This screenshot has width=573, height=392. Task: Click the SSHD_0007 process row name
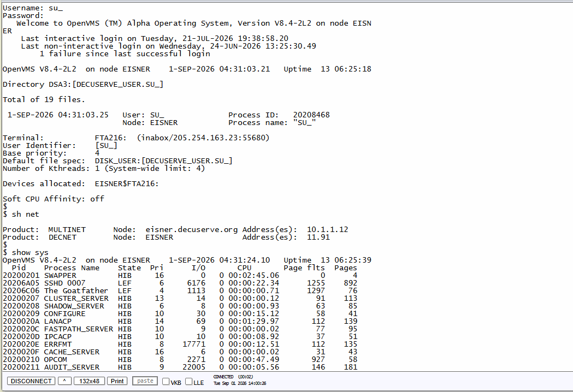pyautogui.click(x=64, y=283)
